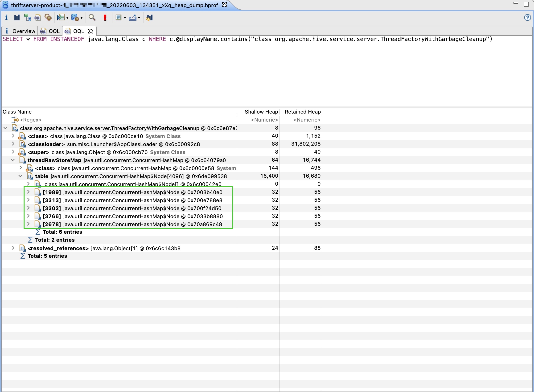The image size is (534, 392).
Task: Collapse the threadRawStoreMap tree node
Action: point(13,160)
